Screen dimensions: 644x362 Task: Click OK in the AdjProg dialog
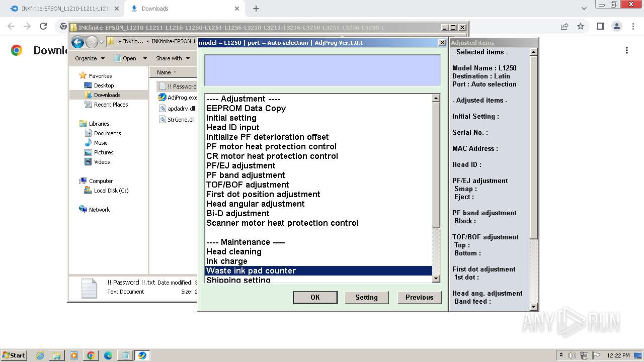pos(315,297)
